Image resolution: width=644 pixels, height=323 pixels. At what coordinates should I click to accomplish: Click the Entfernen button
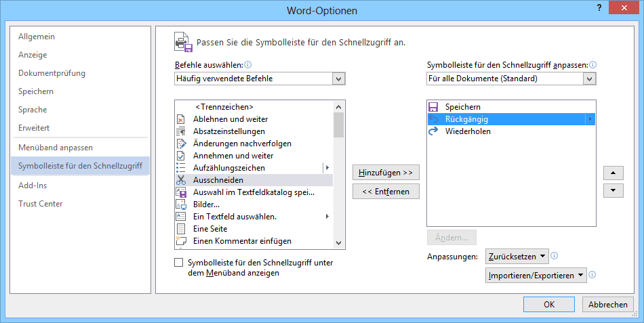(386, 192)
